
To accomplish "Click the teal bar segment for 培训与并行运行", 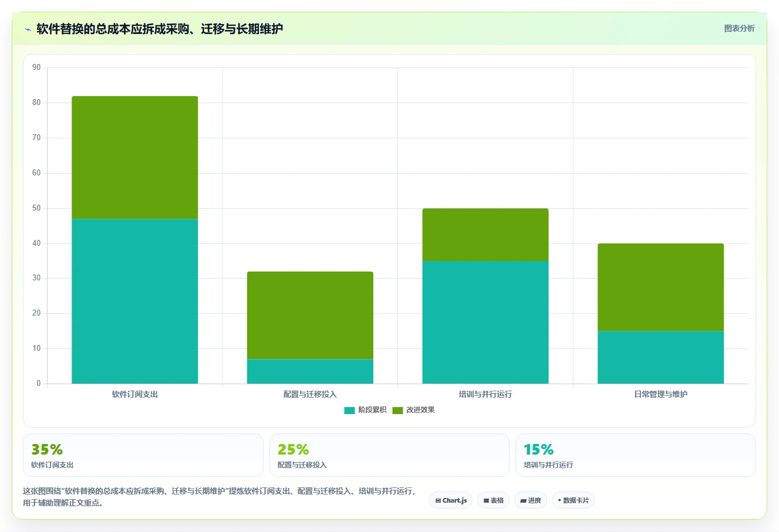I will point(485,323).
